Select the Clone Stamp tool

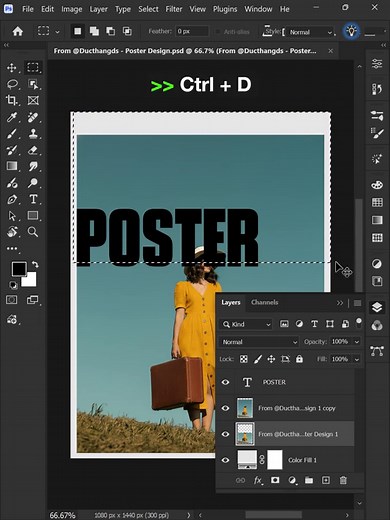click(33, 134)
